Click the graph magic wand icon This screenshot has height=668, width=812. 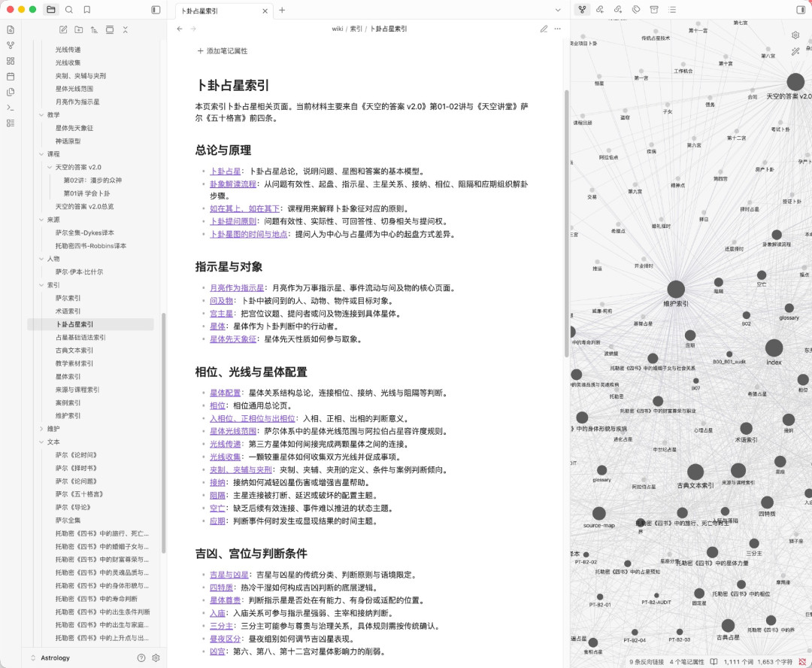click(795, 51)
